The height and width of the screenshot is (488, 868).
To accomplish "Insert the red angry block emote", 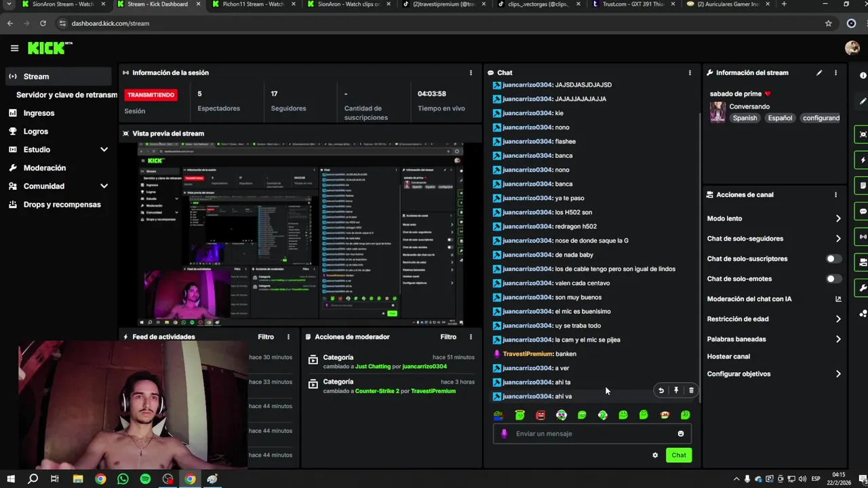I will [x=540, y=415].
